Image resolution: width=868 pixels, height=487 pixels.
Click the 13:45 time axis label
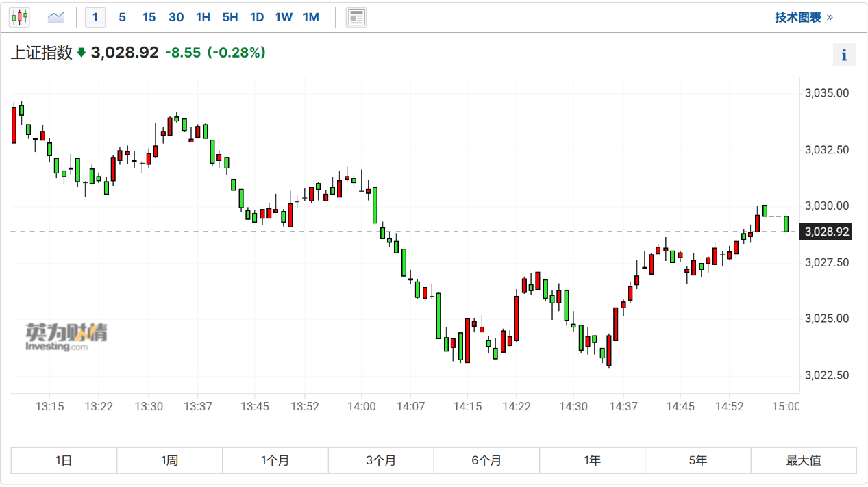(254, 406)
